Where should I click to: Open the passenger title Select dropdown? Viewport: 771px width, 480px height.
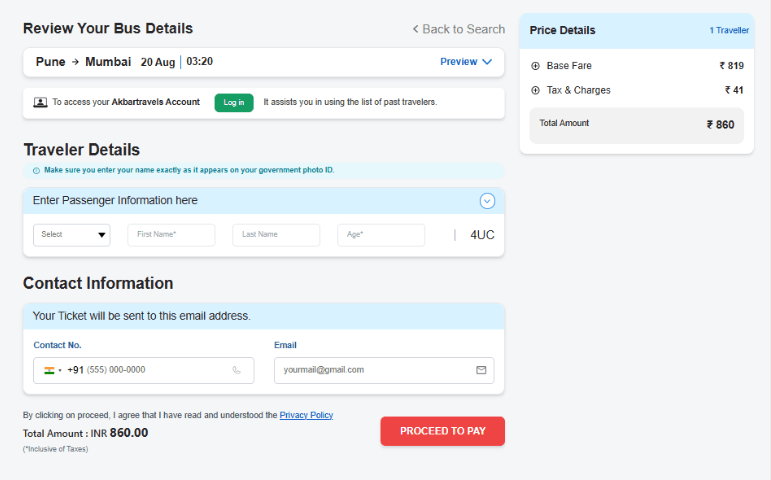coord(72,235)
